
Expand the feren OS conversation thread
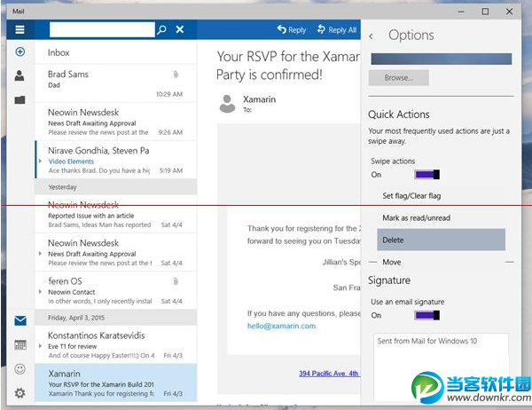(40, 291)
